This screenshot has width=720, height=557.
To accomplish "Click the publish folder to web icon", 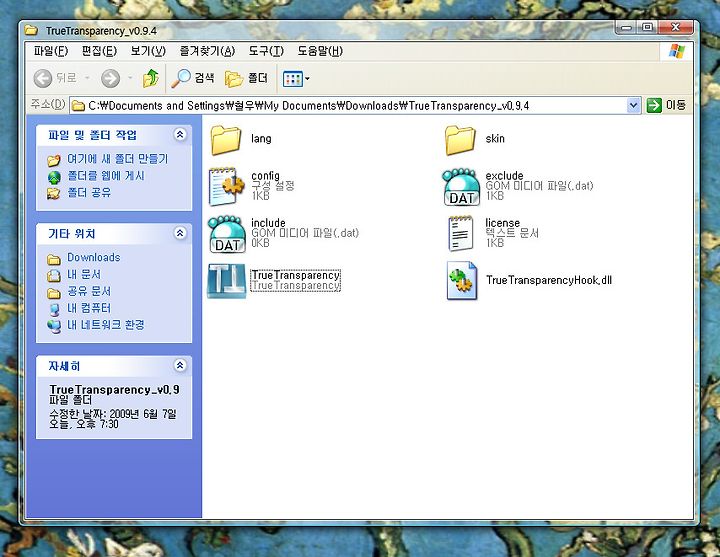I will [x=54, y=177].
